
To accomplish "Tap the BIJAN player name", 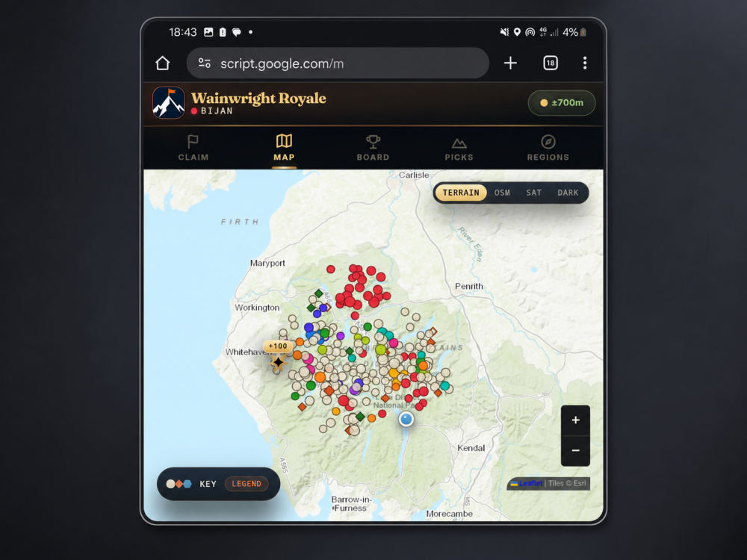I will [x=217, y=111].
